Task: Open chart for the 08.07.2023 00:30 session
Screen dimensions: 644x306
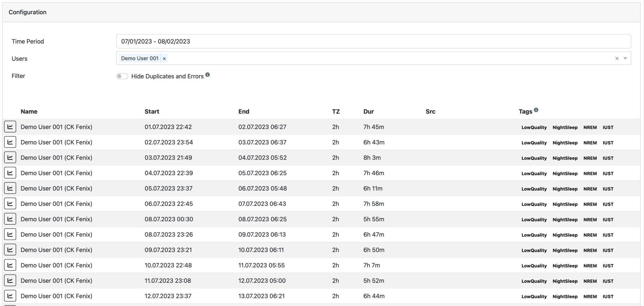Action: (x=10, y=219)
